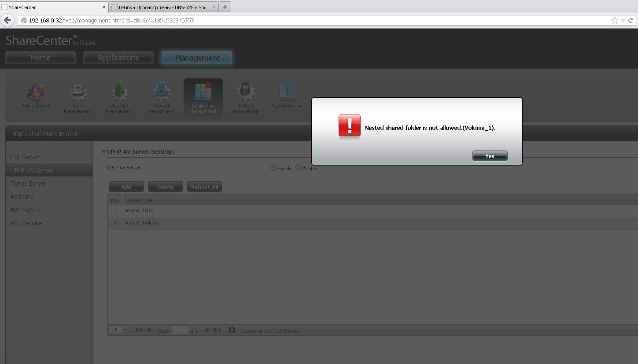Close the D-Link forum tab
Viewport: 638px width, 364px height.
pyautogui.click(x=214, y=7)
